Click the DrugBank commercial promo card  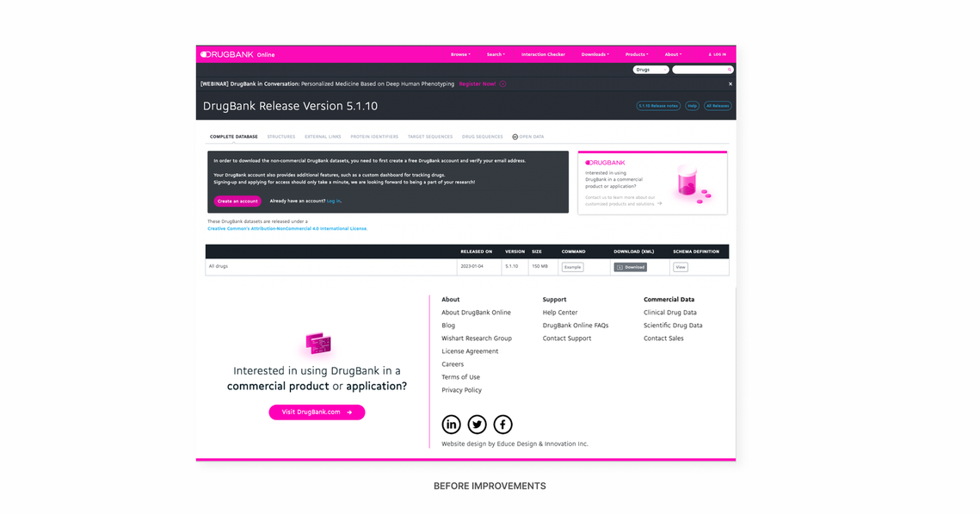[652, 183]
